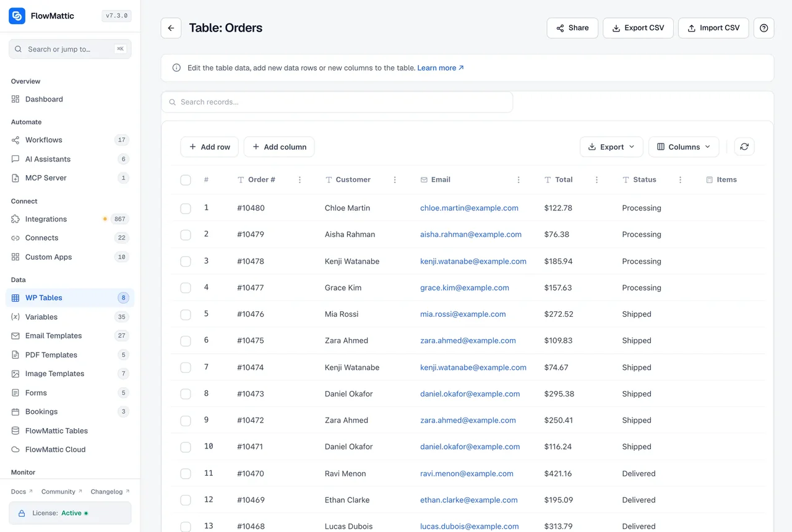
Task: Click the FlowMattic Tables database icon
Action: 15,431
